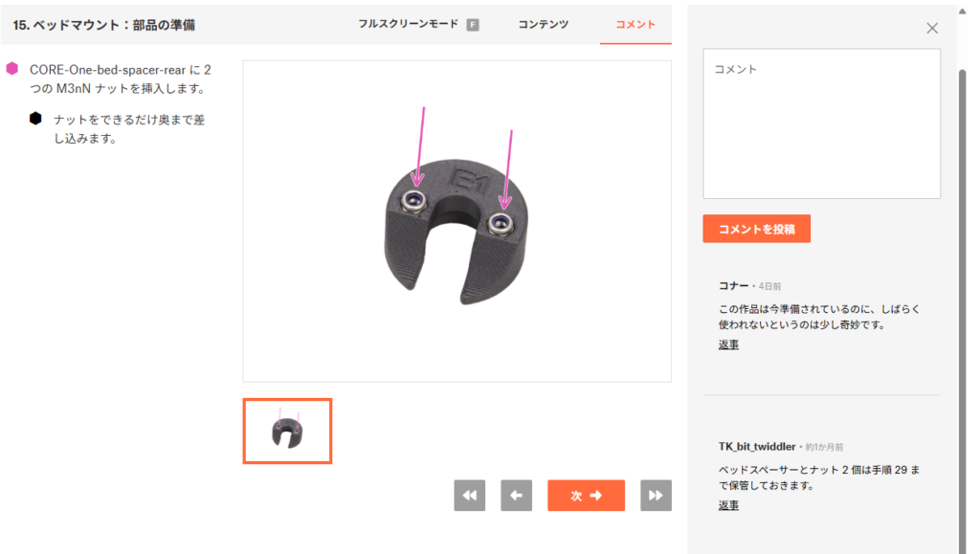The image size is (980, 554).
Task: Skip to last step with fast-forward icon
Action: [656, 496]
